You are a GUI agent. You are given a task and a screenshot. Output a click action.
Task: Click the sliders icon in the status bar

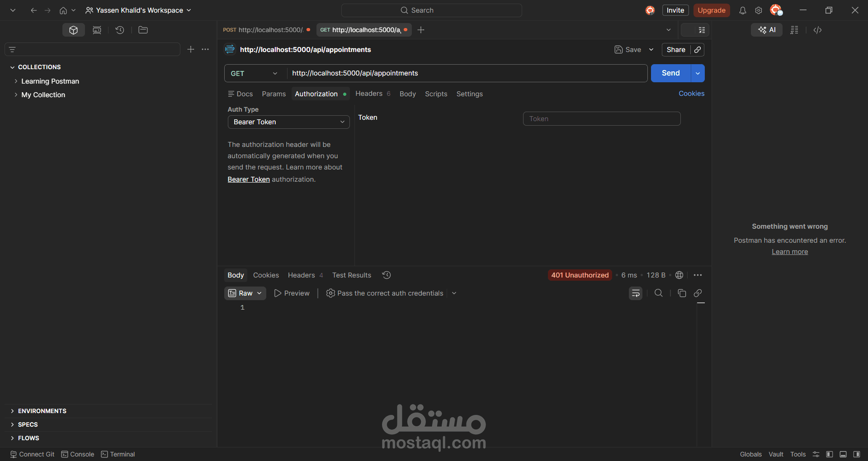tap(816, 454)
